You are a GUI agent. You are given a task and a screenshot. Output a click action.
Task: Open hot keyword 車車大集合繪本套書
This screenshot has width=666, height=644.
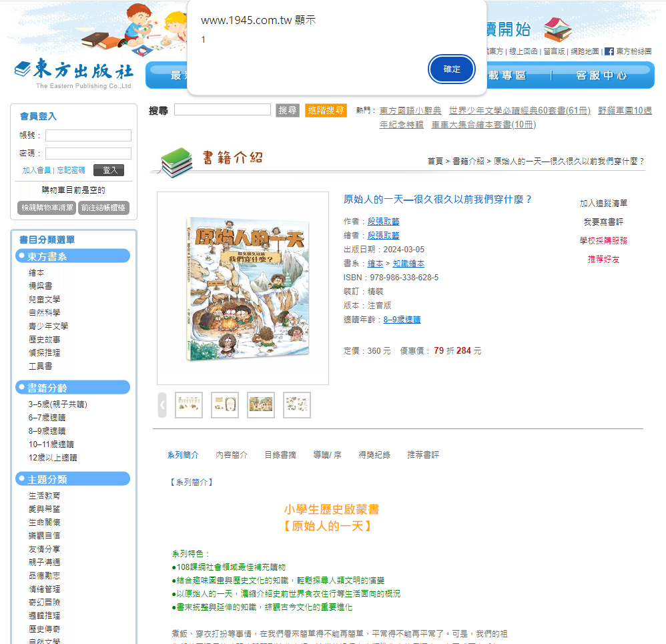coord(484,125)
